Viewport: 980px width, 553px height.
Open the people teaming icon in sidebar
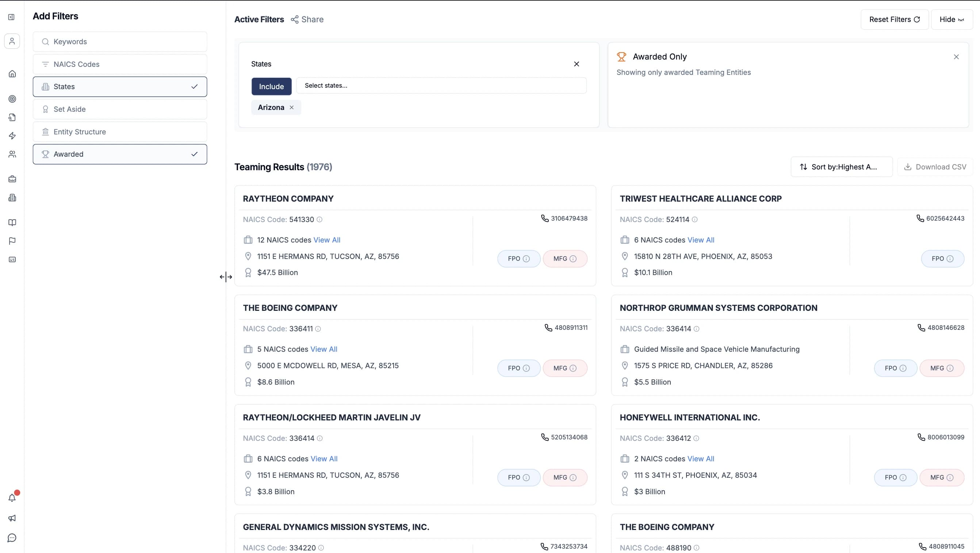[12, 154]
